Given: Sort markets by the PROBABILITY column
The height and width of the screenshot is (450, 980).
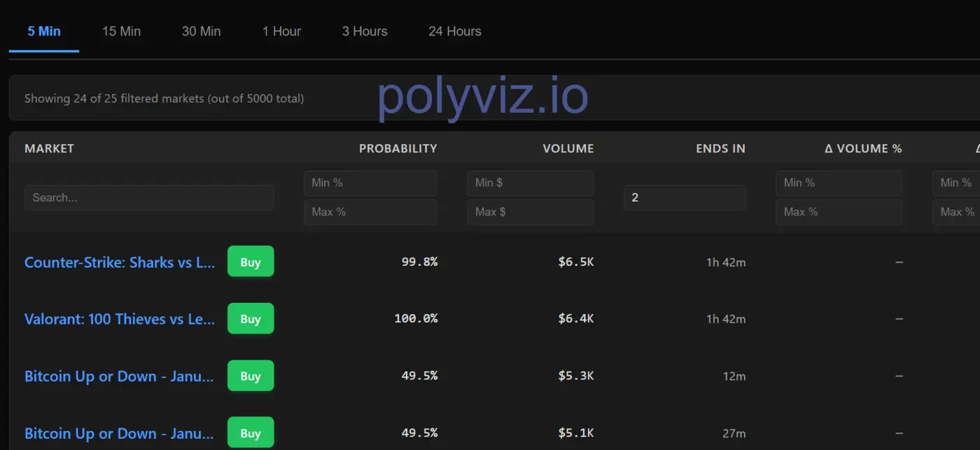Looking at the screenshot, I should coord(398,148).
